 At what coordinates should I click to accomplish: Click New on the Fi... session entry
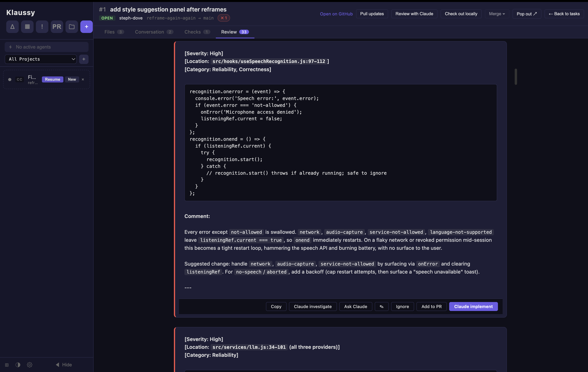pos(72,79)
